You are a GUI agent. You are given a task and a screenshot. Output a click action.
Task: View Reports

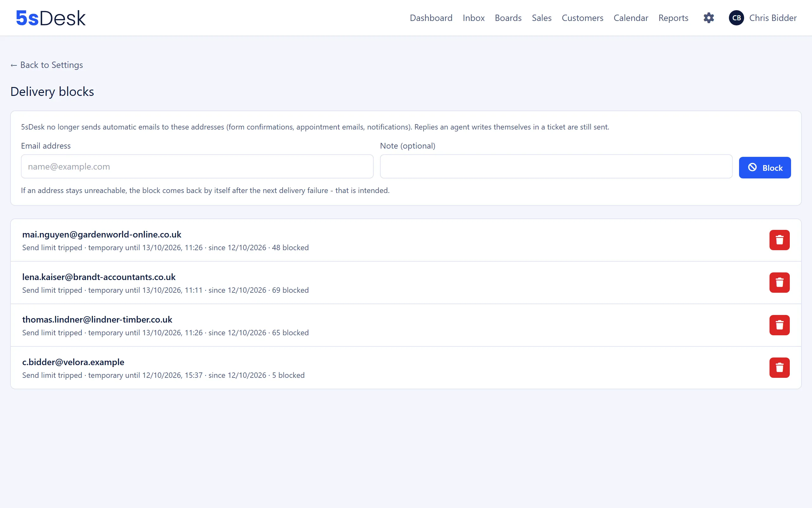(673, 18)
